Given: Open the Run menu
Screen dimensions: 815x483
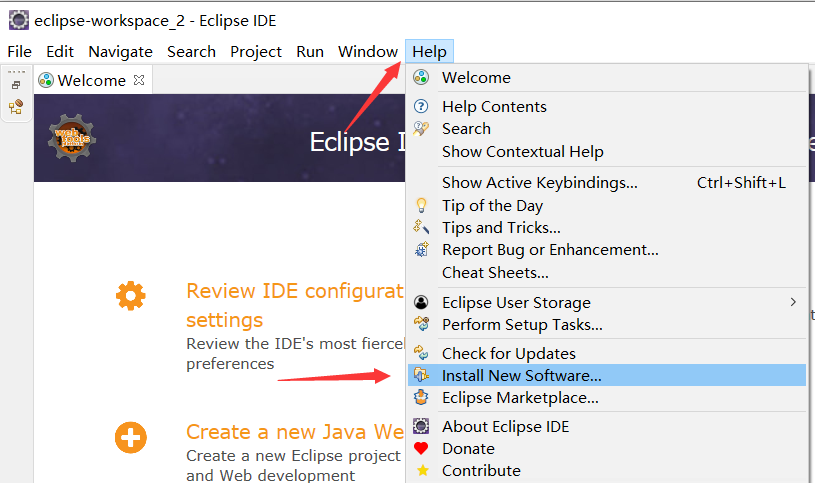Looking at the screenshot, I should pyautogui.click(x=310, y=52).
